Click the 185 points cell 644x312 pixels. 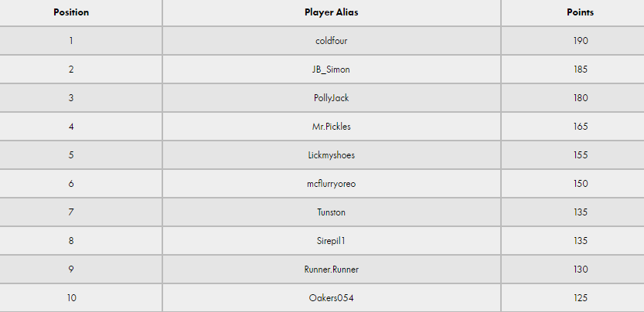tap(581, 70)
